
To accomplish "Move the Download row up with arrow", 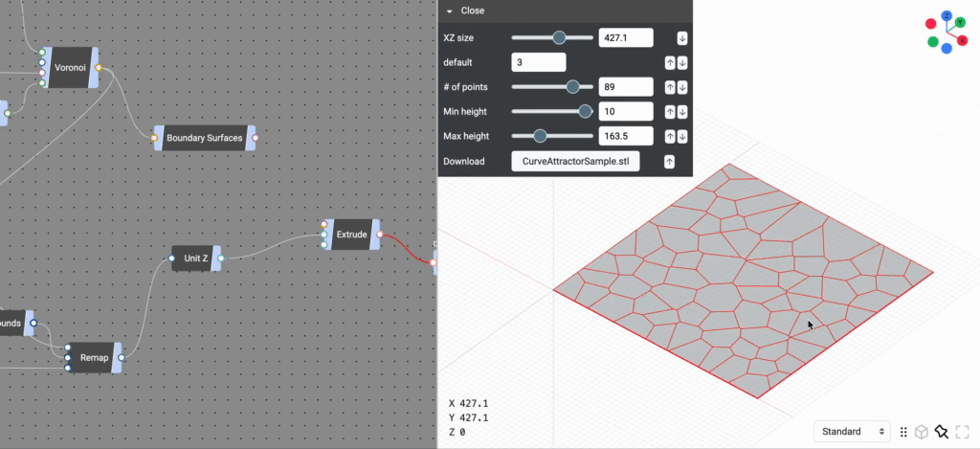I will pyautogui.click(x=670, y=162).
